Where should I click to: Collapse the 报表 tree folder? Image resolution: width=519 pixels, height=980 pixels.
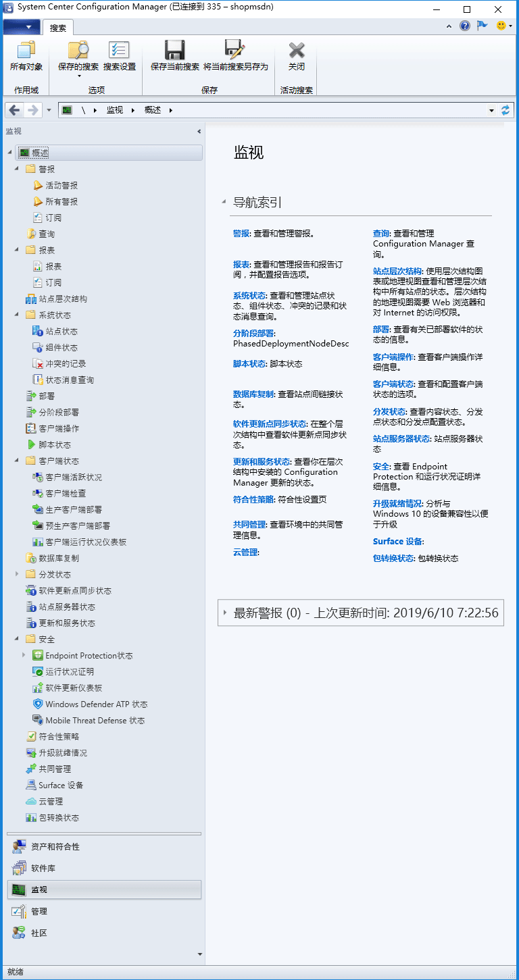[x=18, y=251]
